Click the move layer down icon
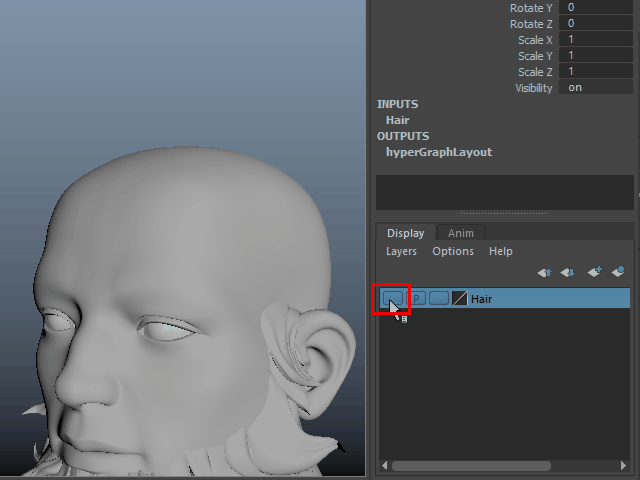Screen dimensions: 640x480 point(567,272)
